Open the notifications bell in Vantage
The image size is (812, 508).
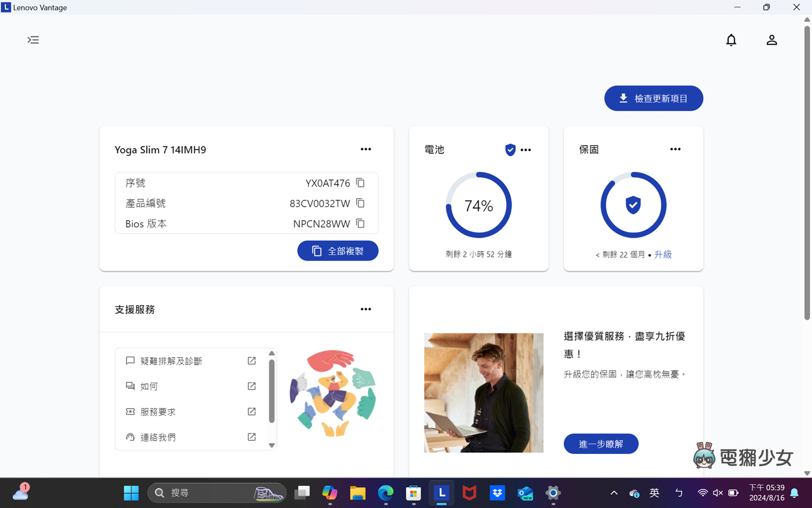pos(731,40)
